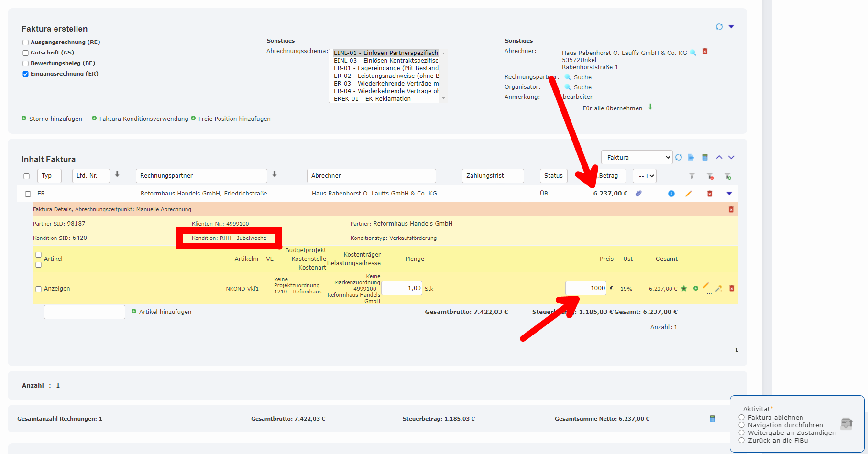Select the Faktura ablehnen radio button
The height and width of the screenshot is (454, 868).
(x=742, y=417)
